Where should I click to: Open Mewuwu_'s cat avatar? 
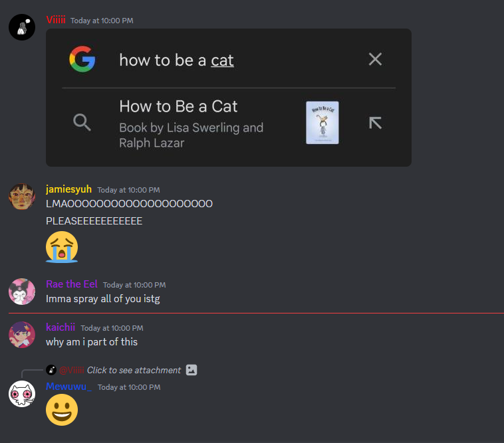click(x=22, y=394)
